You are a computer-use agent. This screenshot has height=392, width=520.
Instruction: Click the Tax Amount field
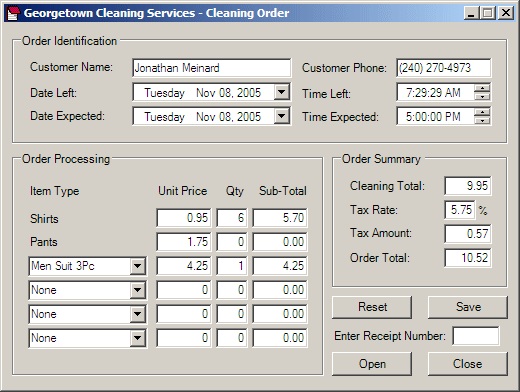(x=468, y=233)
